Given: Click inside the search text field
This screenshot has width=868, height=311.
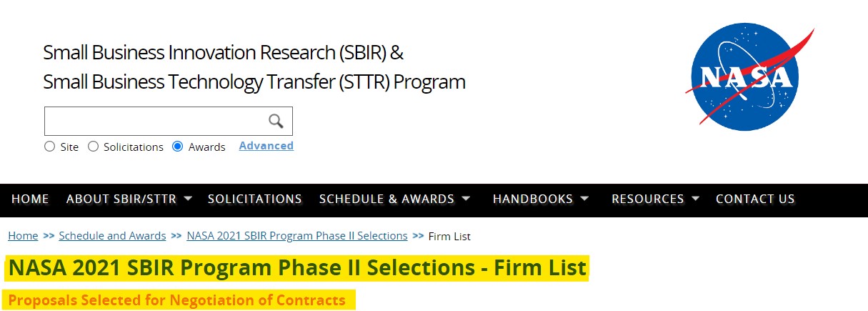Looking at the screenshot, I should [155, 121].
